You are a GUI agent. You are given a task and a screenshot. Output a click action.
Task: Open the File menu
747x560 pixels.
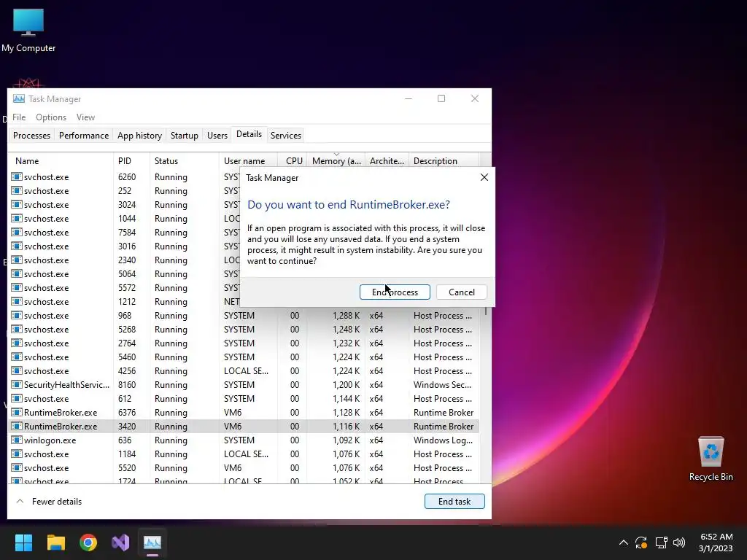(19, 117)
